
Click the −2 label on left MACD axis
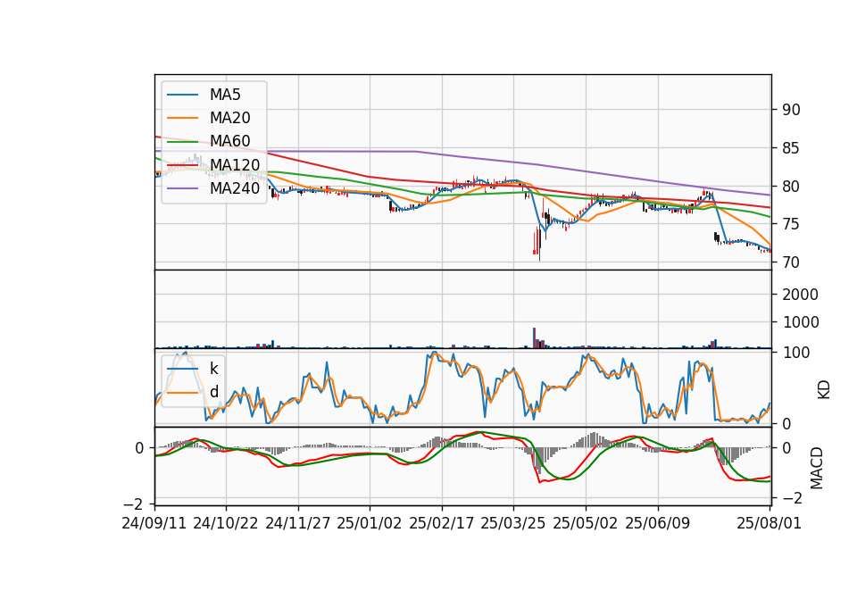pyautogui.click(x=135, y=504)
